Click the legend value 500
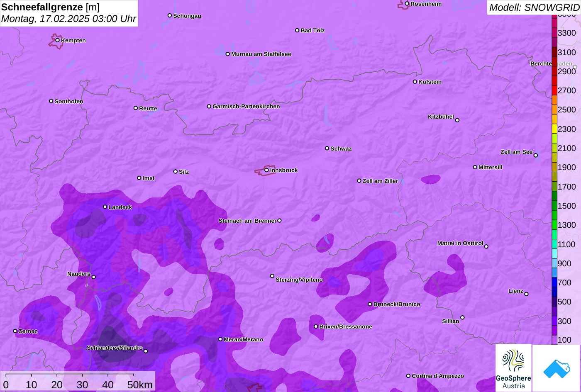The height and width of the screenshot is (392, 581). (x=564, y=302)
